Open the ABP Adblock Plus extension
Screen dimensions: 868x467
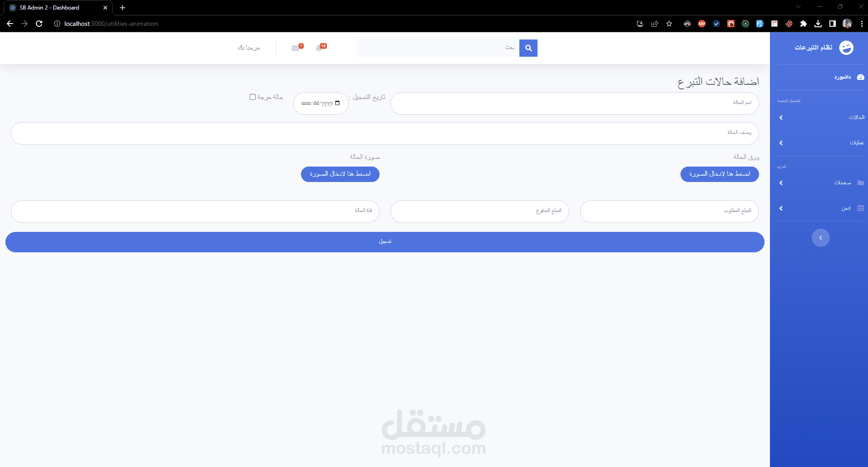pos(702,24)
